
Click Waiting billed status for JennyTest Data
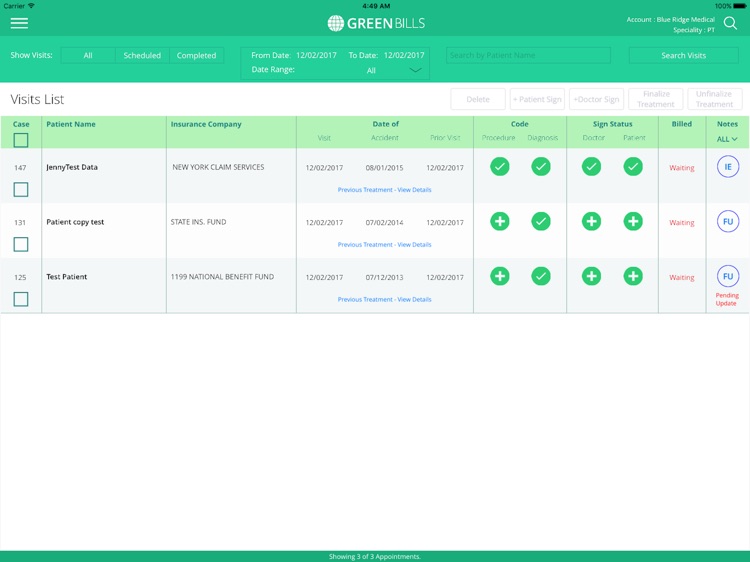682,168
